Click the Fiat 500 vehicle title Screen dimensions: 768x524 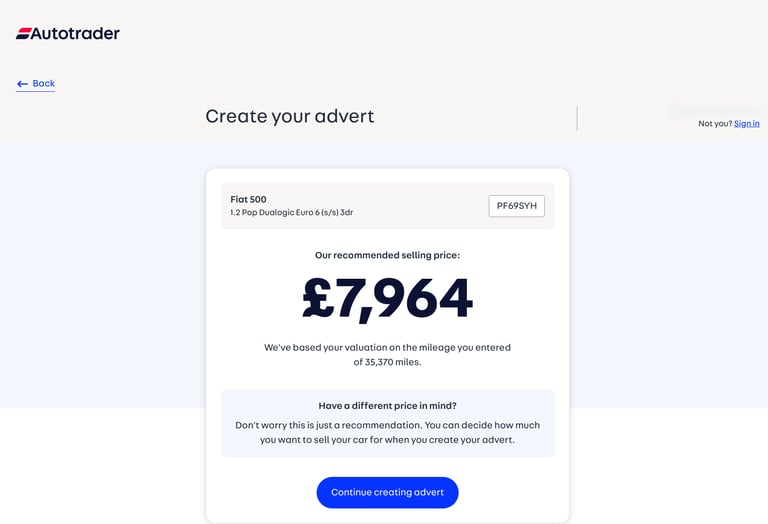(x=248, y=199)
